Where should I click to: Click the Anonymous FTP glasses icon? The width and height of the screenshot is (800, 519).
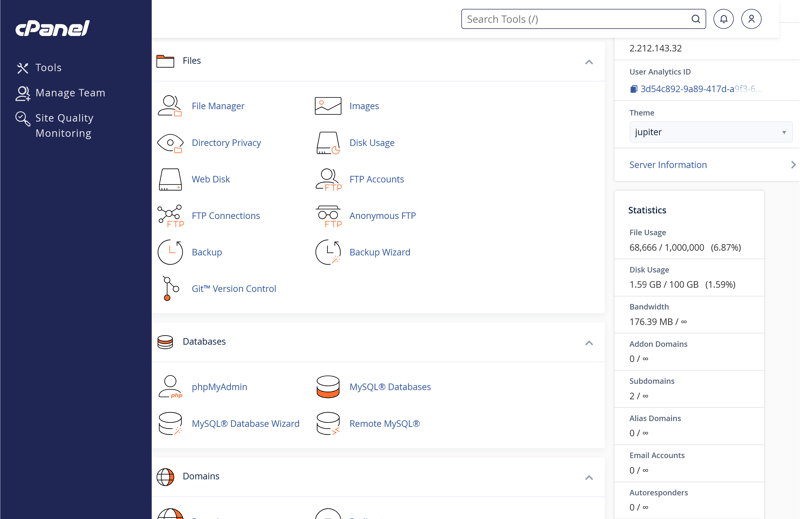pos(328,216)
